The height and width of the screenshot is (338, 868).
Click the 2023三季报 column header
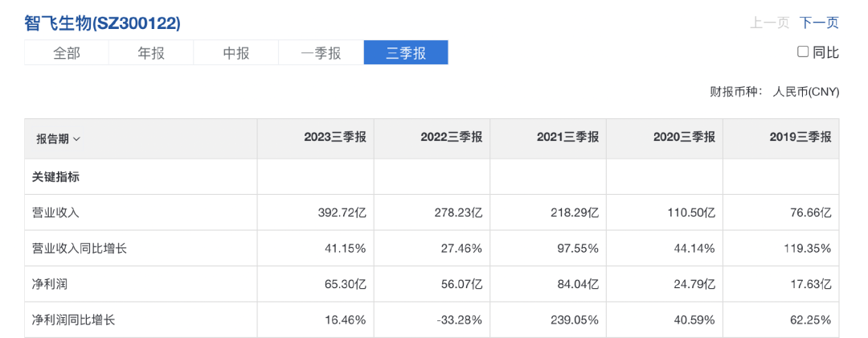334,138
